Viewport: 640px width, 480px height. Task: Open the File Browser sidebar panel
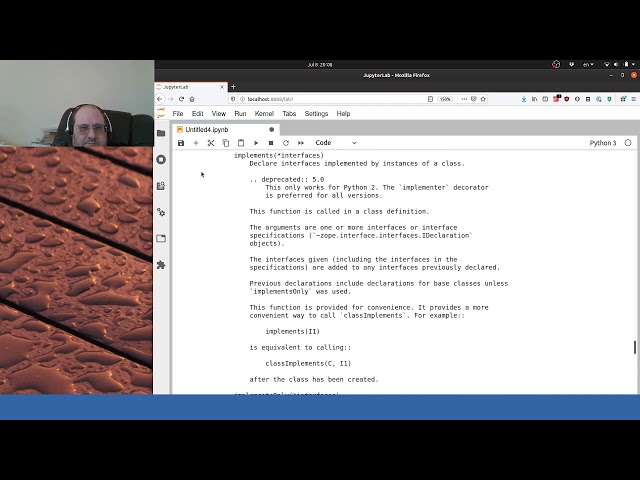[x=161, y=133]
